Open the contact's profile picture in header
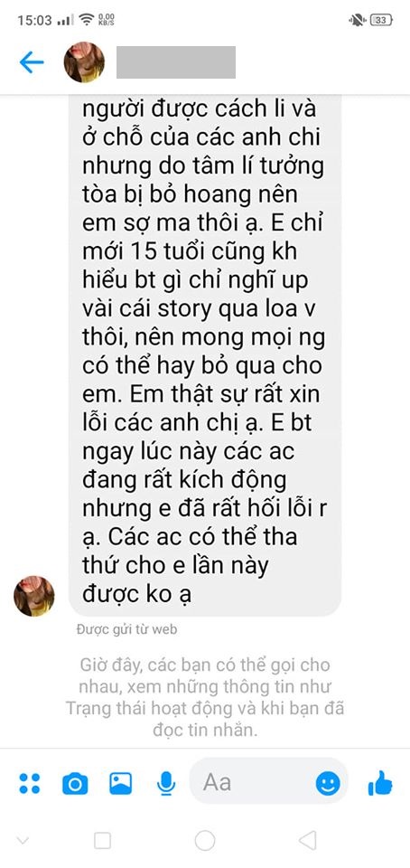410x868 pixels. [84, 62]
